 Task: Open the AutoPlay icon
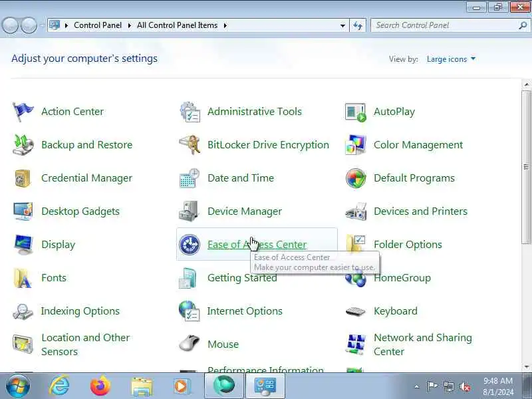pyautogui.click(x=356, y=112)
